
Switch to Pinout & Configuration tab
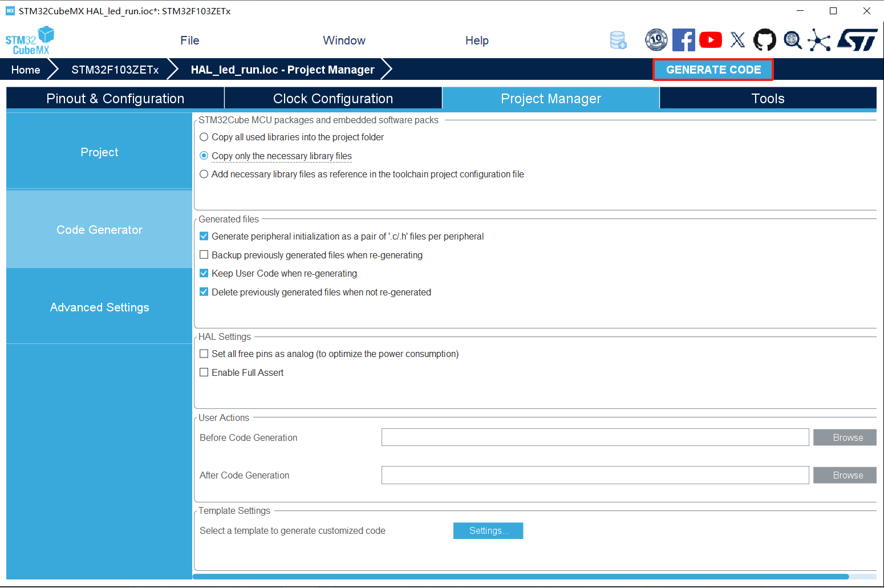click(115, 99)
